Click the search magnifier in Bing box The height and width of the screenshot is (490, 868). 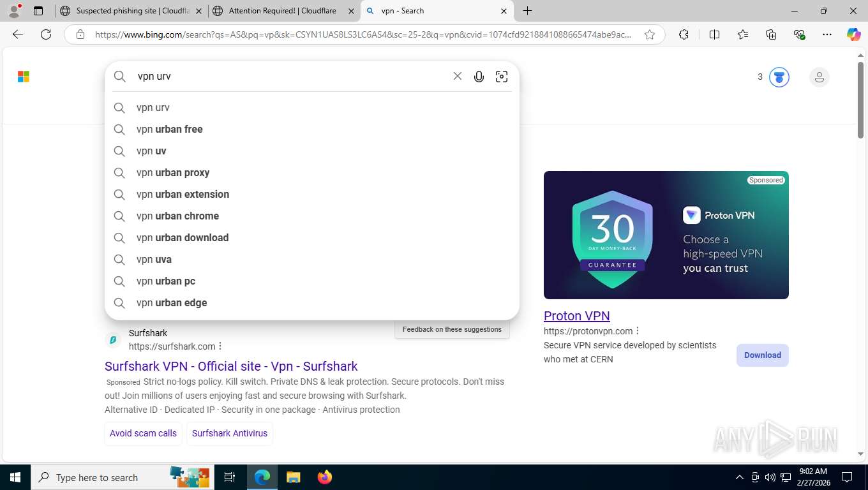tap(120, 77)
